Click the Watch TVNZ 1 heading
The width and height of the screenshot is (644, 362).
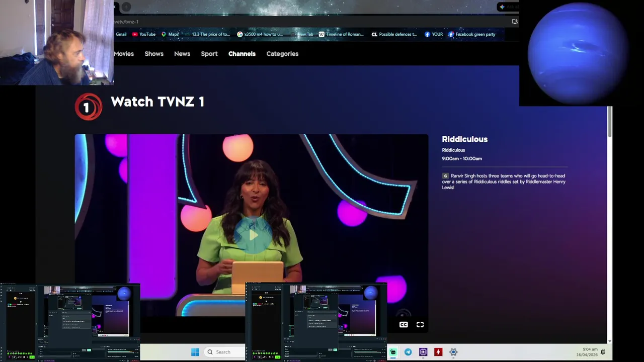[157, 102]
